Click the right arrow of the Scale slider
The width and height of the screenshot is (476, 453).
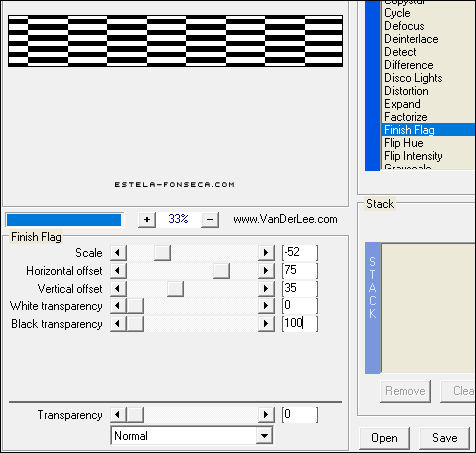pos(266,253)
